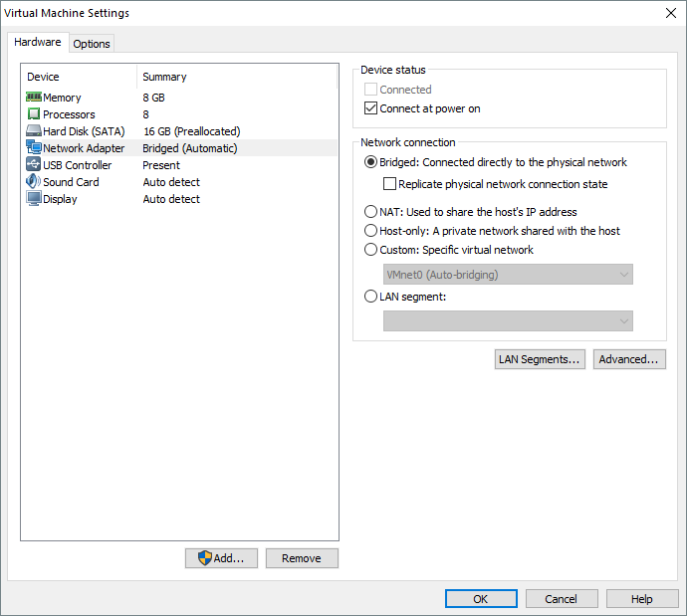Toggle Connect at power on checkbox
This screenshot has height=616, width=687.
tap(371, 108)
